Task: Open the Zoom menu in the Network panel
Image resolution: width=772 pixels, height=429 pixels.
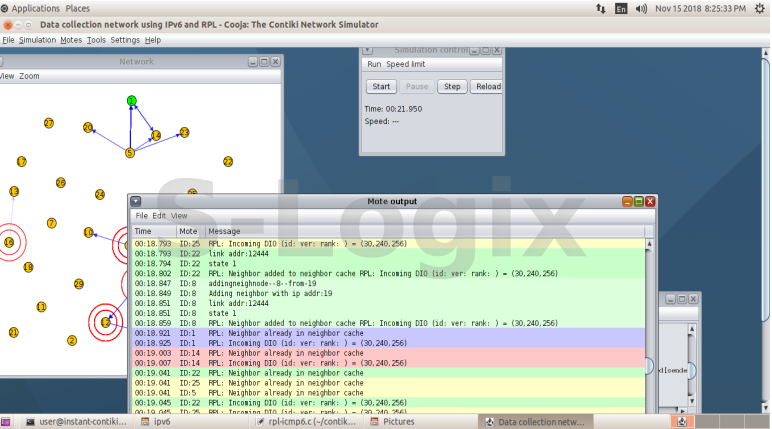Action: pyautogui.click(x=30, y=76)
